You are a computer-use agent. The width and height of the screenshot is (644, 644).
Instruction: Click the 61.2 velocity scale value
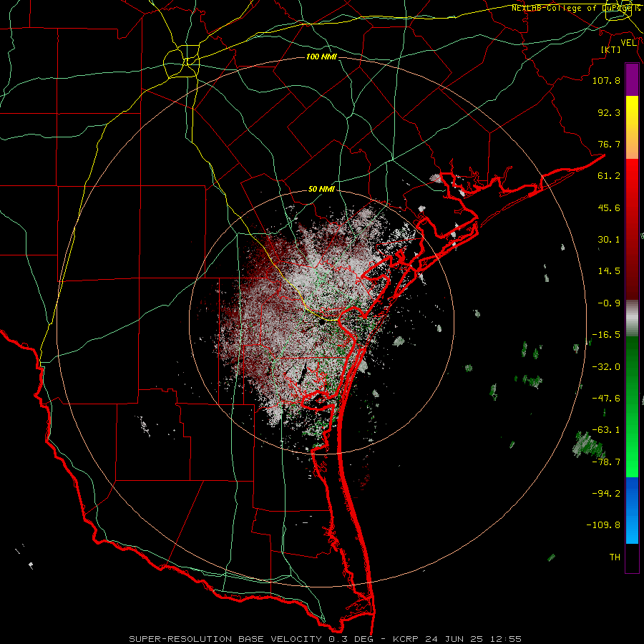609,176
